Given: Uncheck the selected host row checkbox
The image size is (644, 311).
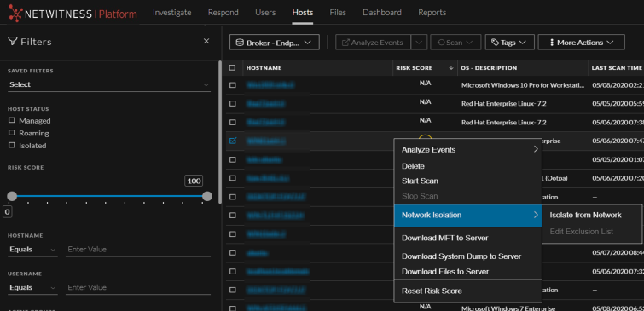Looking at the screenshot, I should pos(233,141).
